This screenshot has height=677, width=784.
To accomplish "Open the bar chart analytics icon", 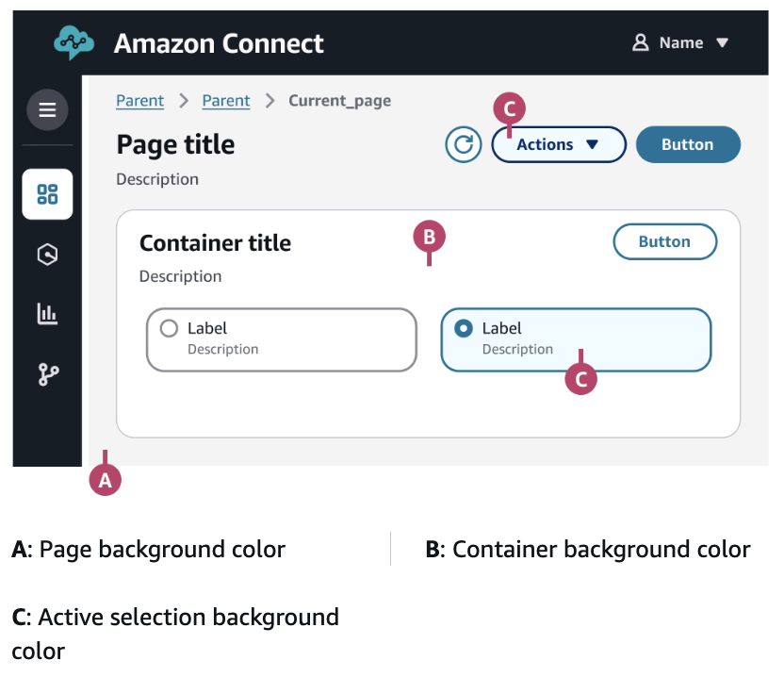I will coord(47,314).
